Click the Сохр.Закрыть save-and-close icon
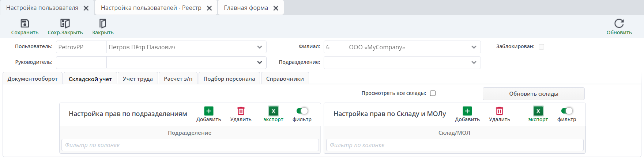Image resolution: width=644 pixels, height=161 pixels. [65, 24]
